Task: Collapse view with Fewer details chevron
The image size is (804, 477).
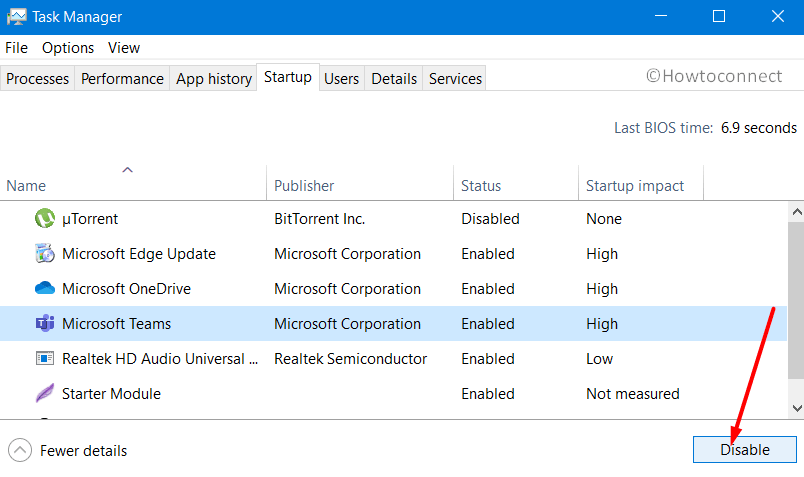Action: pyautogui.click(x=19, y=450)
